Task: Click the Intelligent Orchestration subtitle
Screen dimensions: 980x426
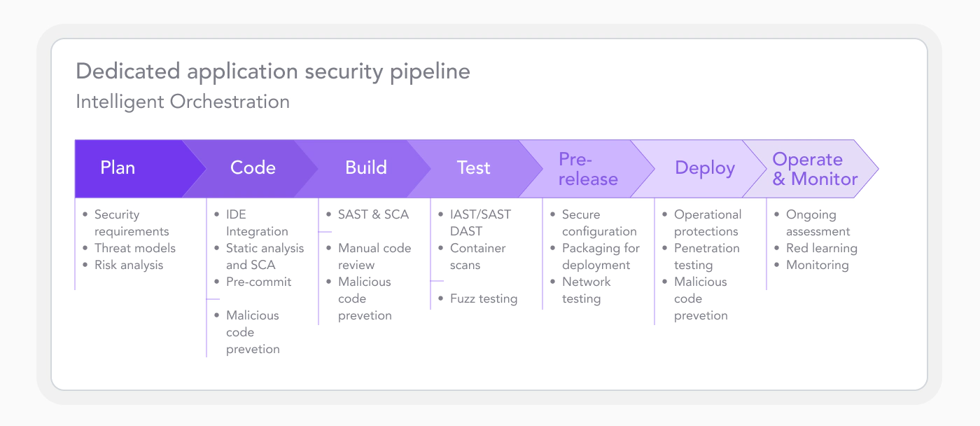Action: pyautogui.click(x=182, y=102)
